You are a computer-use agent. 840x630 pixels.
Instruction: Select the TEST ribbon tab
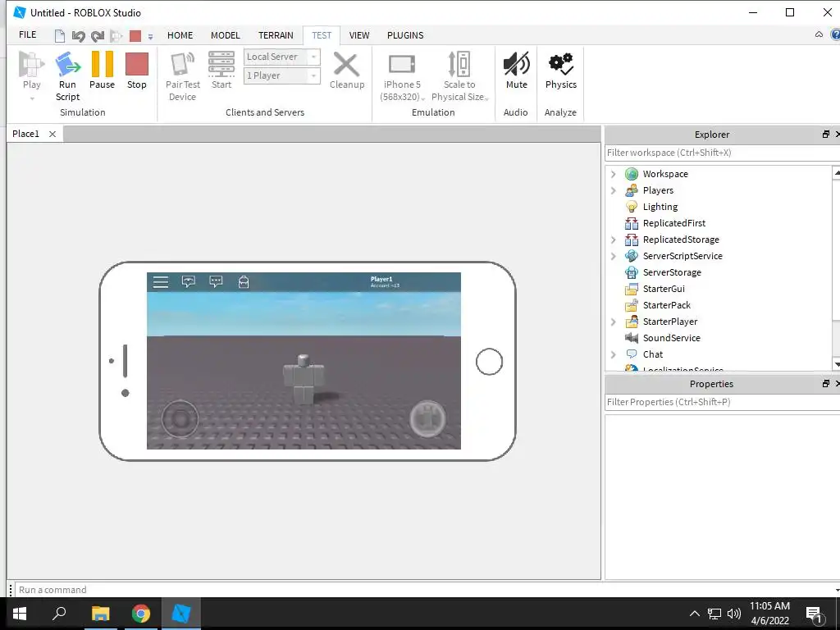322,35
